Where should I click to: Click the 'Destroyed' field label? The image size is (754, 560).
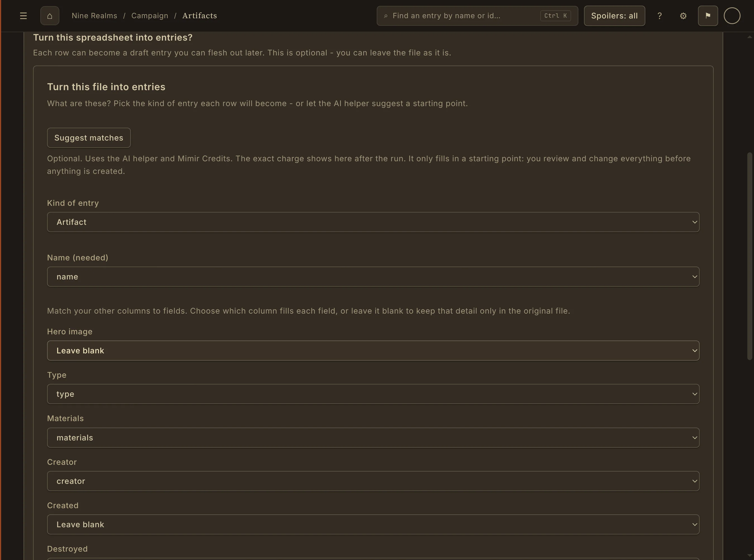(68, 549)
